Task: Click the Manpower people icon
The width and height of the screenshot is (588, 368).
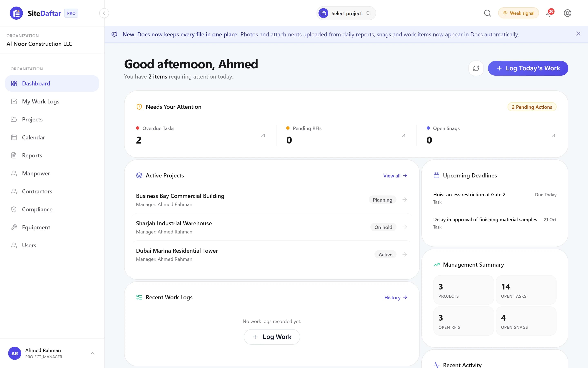Action: pos(14,174)
